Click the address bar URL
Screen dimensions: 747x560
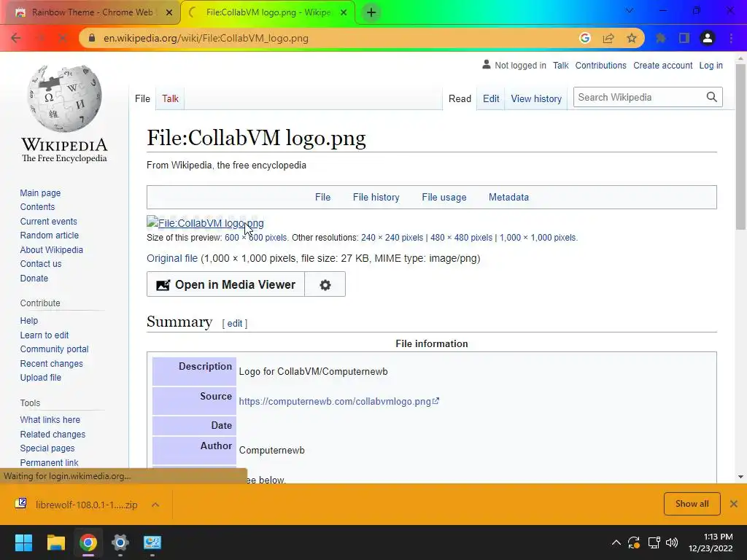click(206, 38)
